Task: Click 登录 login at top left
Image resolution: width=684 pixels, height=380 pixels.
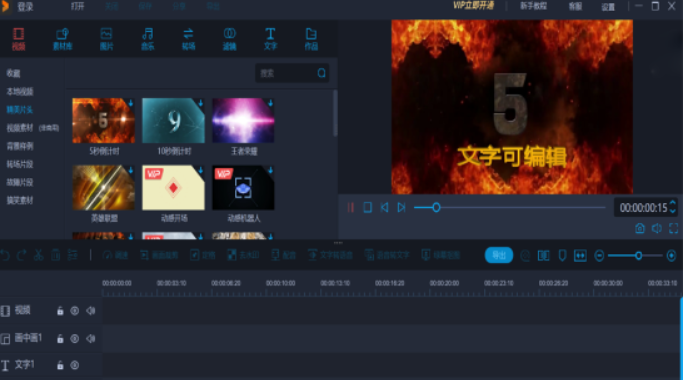Action: click(x=25, y=7)
